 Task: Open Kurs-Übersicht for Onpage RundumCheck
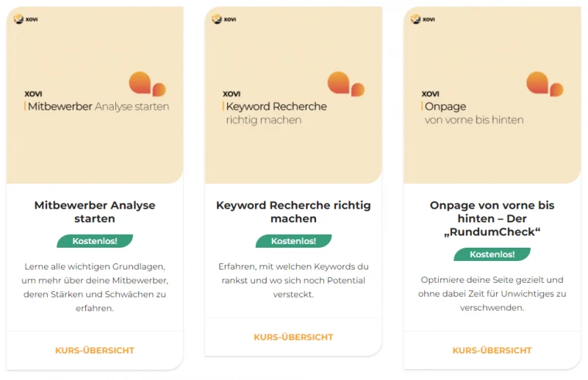point(492,351)
